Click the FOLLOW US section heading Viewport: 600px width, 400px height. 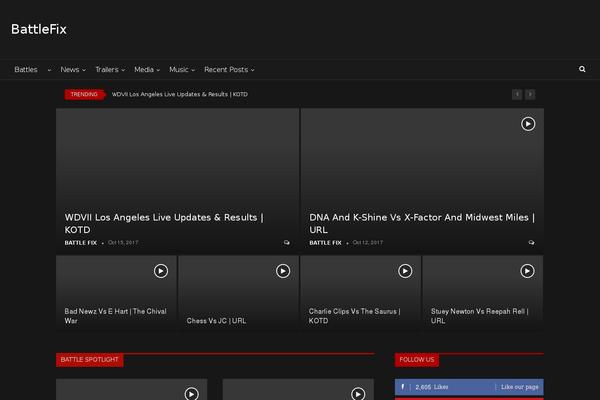click(x=417, y=360)
